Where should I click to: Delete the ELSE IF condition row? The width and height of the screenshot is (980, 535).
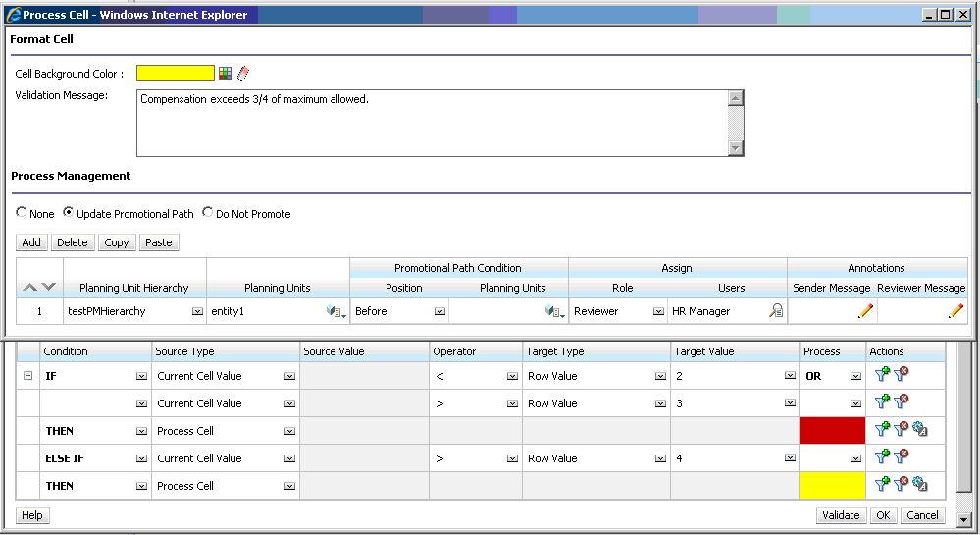pos(902,456)
